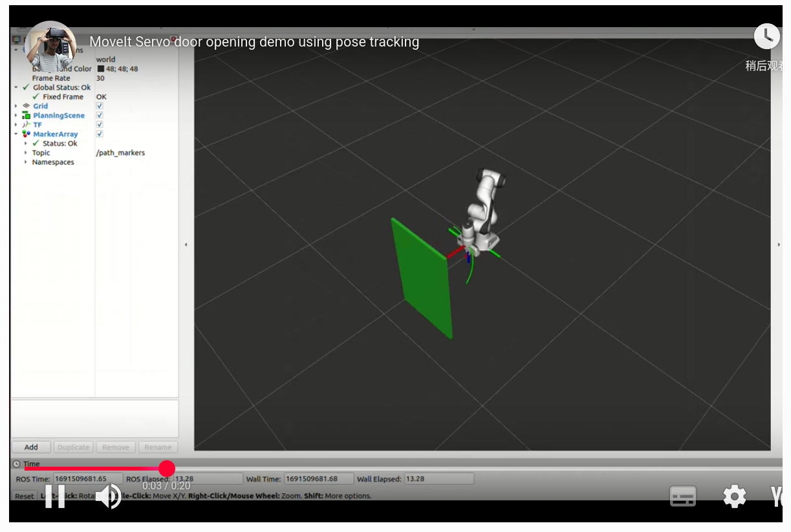The width and height of the screenshot is (791, 532).
Task: Expand the Namespaces tree item
Action: click(25, 162)
